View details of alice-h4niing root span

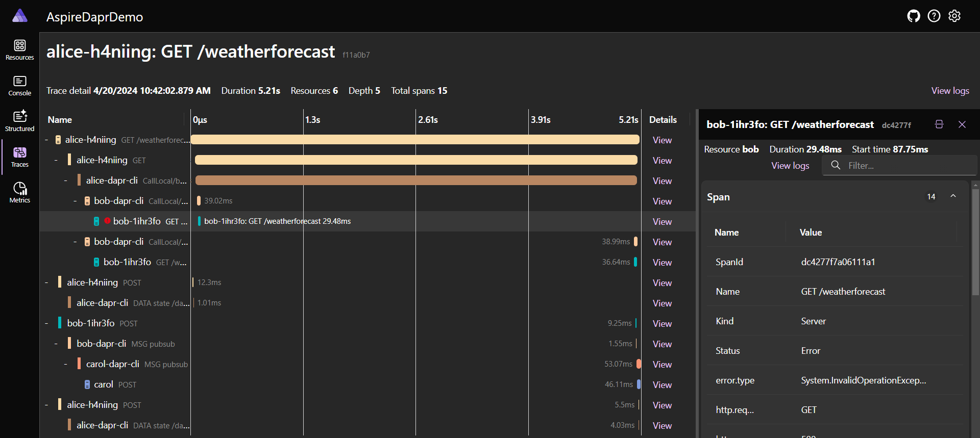tap(662, 140)
